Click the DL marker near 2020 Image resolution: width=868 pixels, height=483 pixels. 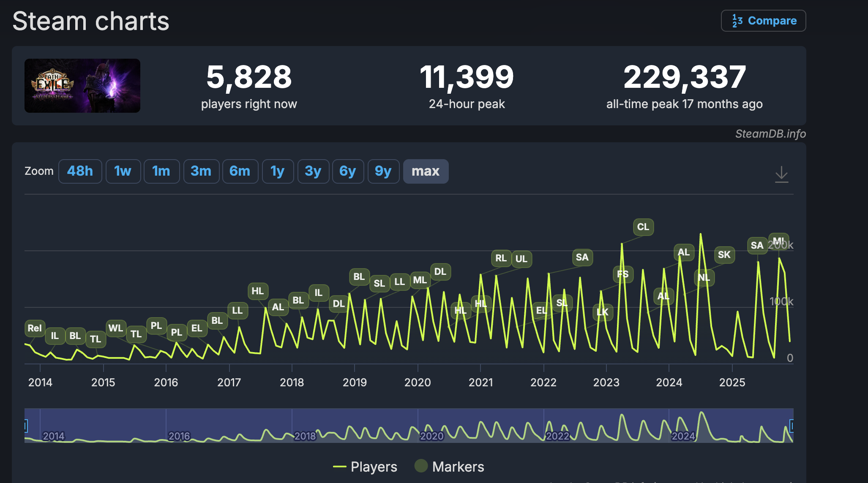point(440,271)
